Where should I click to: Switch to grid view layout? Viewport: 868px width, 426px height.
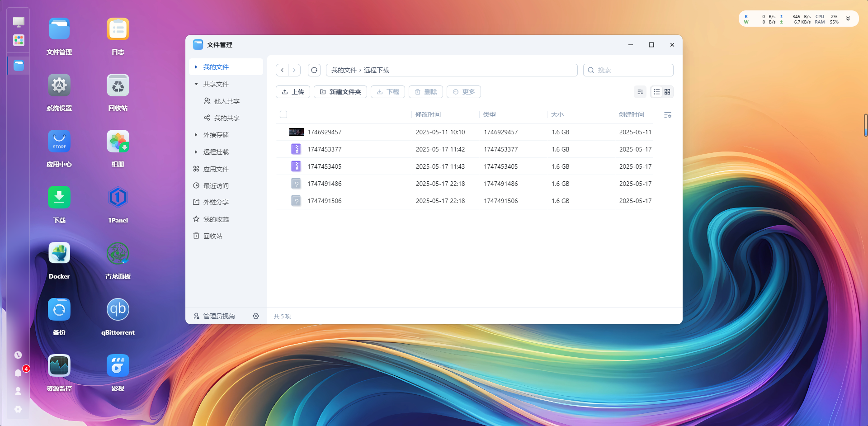coord(667,92)
